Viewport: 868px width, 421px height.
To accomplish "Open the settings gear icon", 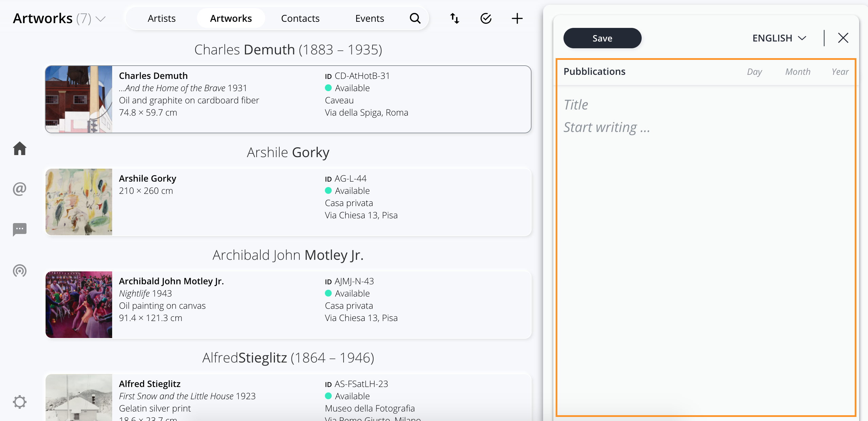I will (20, 402).
